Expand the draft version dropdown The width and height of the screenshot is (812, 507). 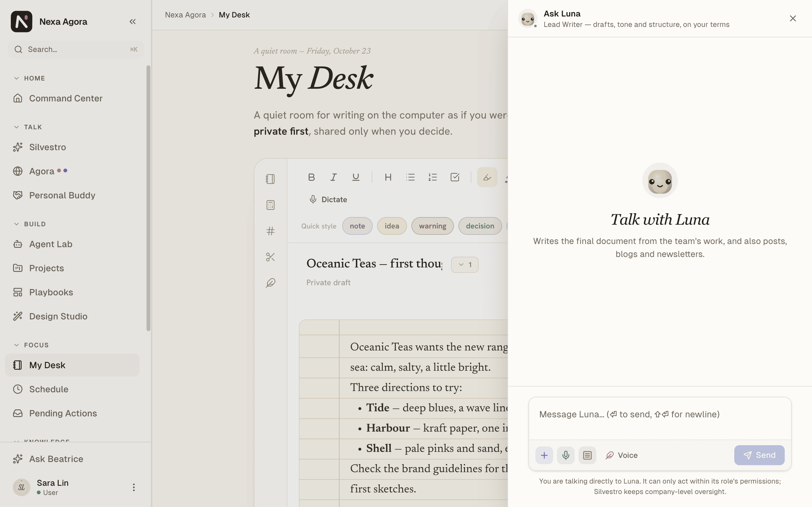465,265
